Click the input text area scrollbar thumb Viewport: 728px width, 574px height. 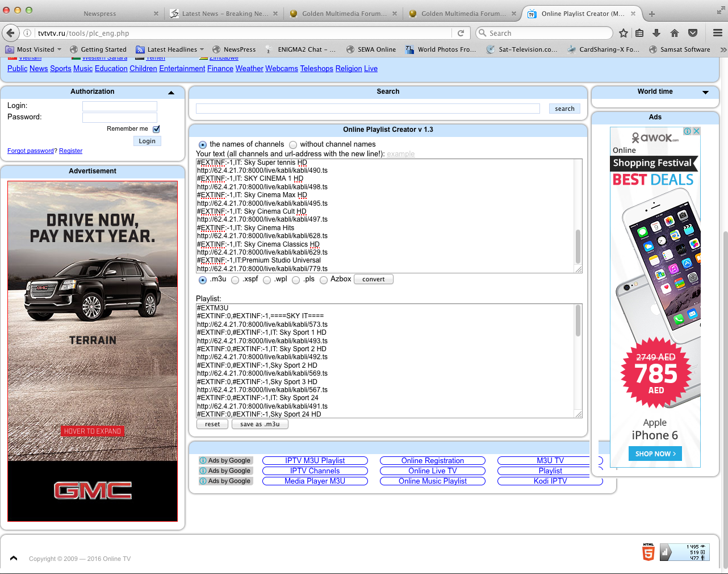[x=578, y=247]
